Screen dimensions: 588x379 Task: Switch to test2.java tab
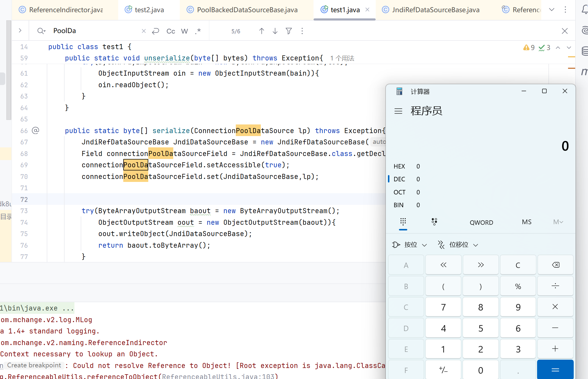144,10
